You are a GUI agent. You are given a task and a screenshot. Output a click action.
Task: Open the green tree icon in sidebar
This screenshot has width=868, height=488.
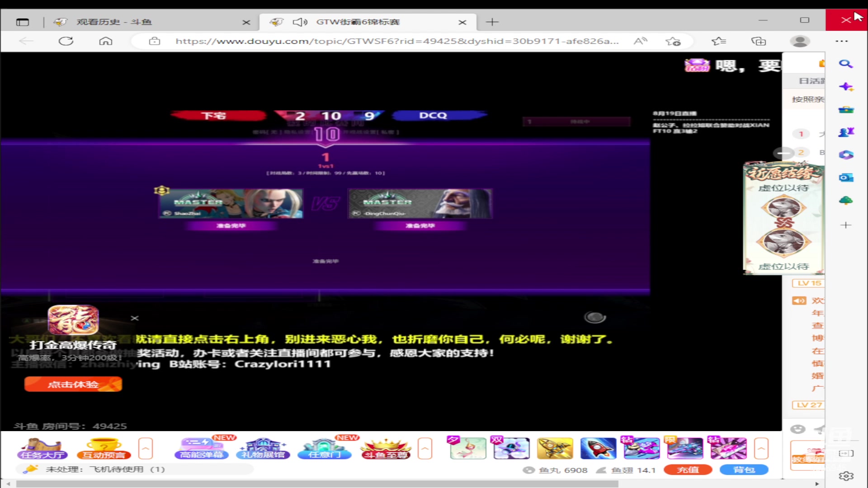[x=846, y=200]
